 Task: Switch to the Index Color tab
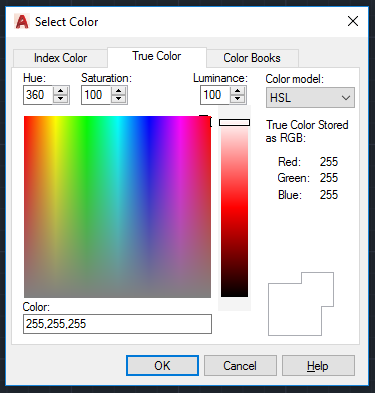60,58
